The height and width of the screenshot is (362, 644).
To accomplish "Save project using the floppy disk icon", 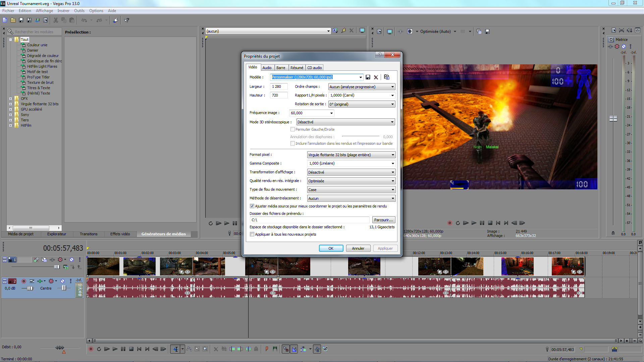I will click(x=21, y=20).
